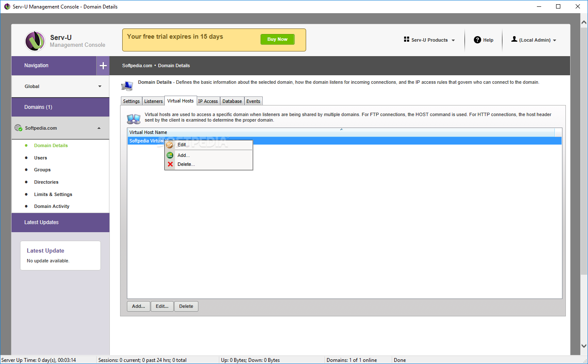Click the Add... button below list
Image resolution: width=588 pixels, height=364 pixels.
(x=139, y=306)
